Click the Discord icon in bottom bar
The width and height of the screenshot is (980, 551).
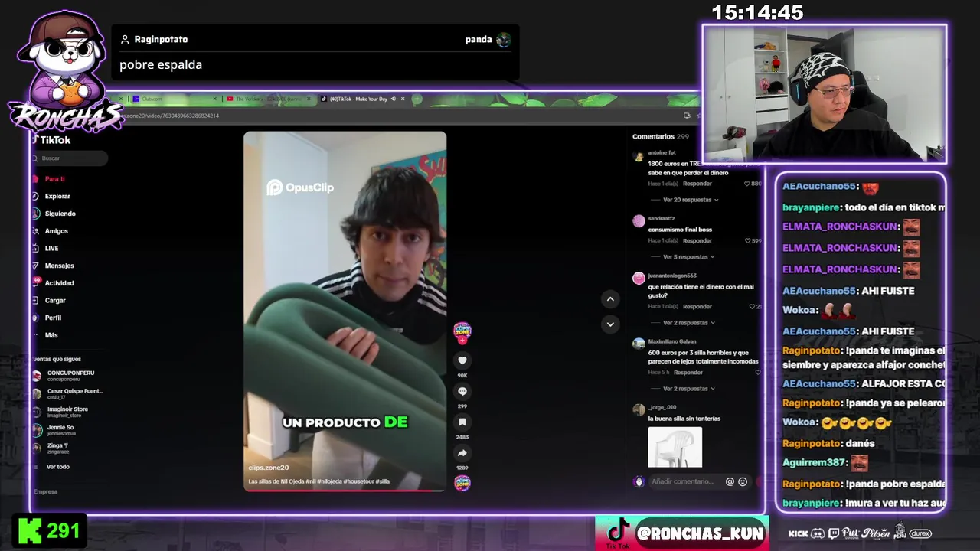click(818, 533)
